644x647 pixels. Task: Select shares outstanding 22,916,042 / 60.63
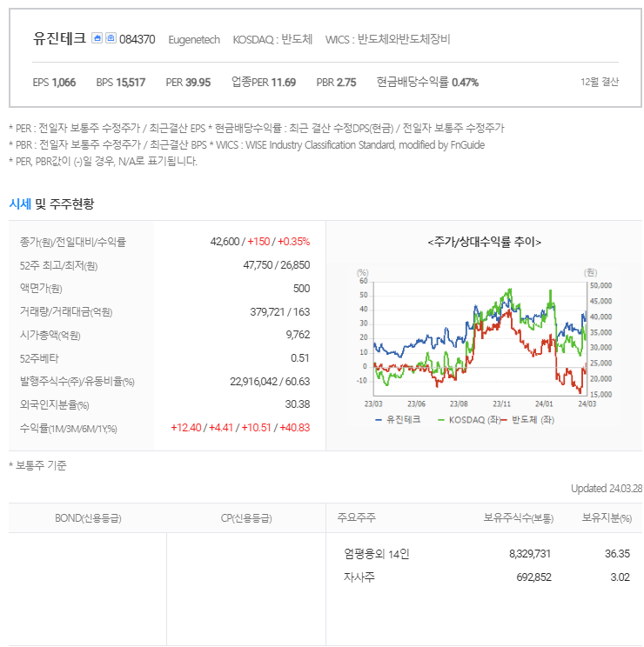(270, 382)
